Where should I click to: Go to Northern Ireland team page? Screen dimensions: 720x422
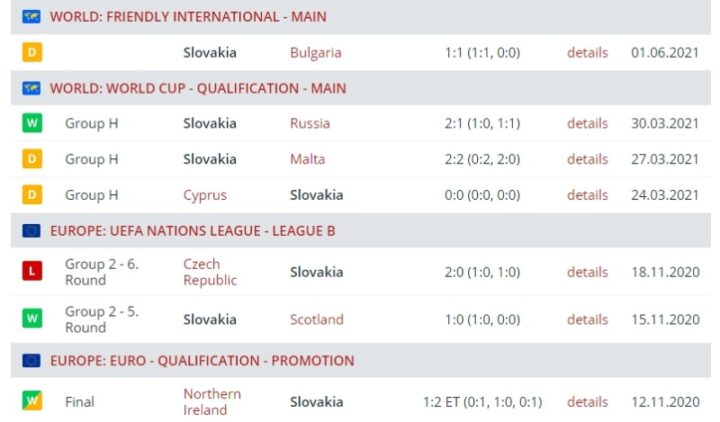coord(212,402)
